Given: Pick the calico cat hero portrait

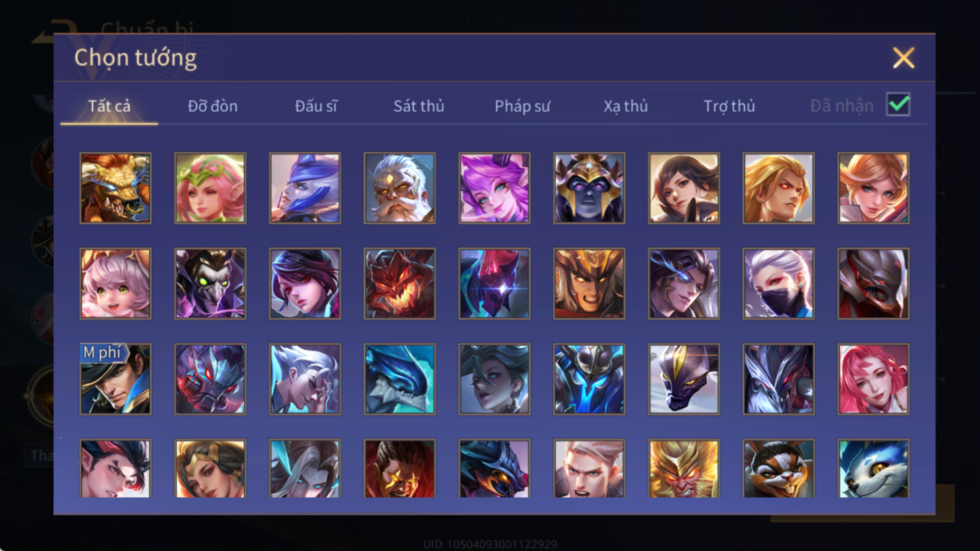Looking at the screenshot, I should click(x=779, y=468).
